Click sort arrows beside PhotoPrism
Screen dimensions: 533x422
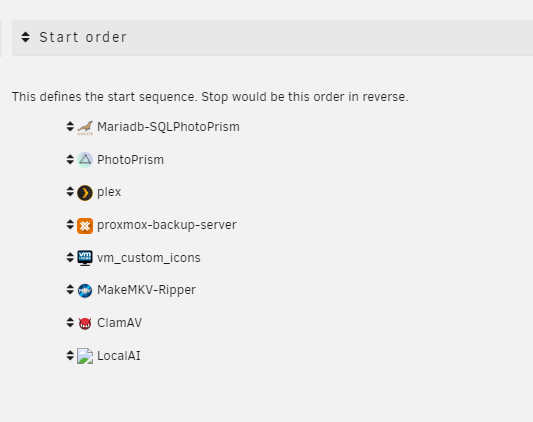click(70, 159)
